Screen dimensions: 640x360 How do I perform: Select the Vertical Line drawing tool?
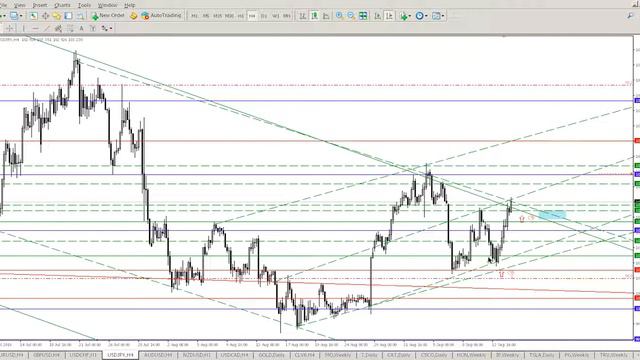tap(24, 28)
